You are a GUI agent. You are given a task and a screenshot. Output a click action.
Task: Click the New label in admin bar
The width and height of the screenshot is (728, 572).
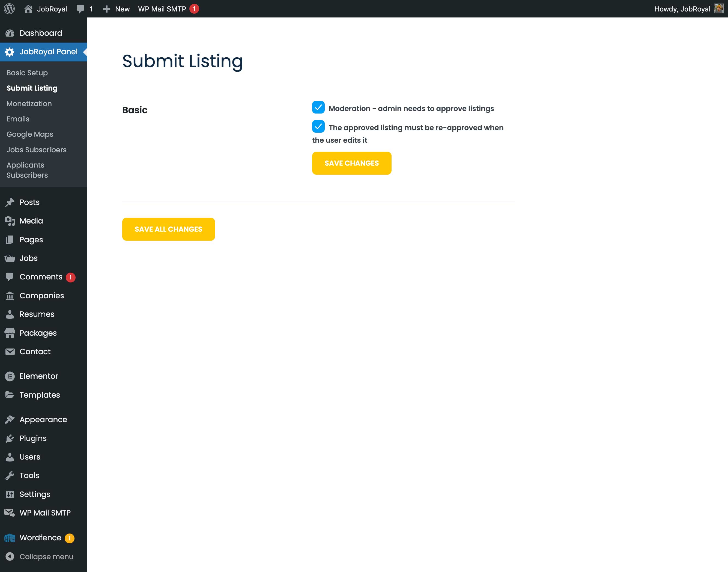tap(122, 9)
